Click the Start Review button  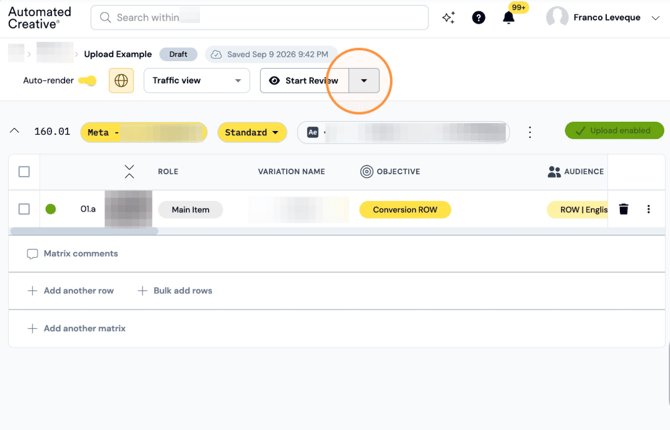pyautogui.click(x=305, y=80)
